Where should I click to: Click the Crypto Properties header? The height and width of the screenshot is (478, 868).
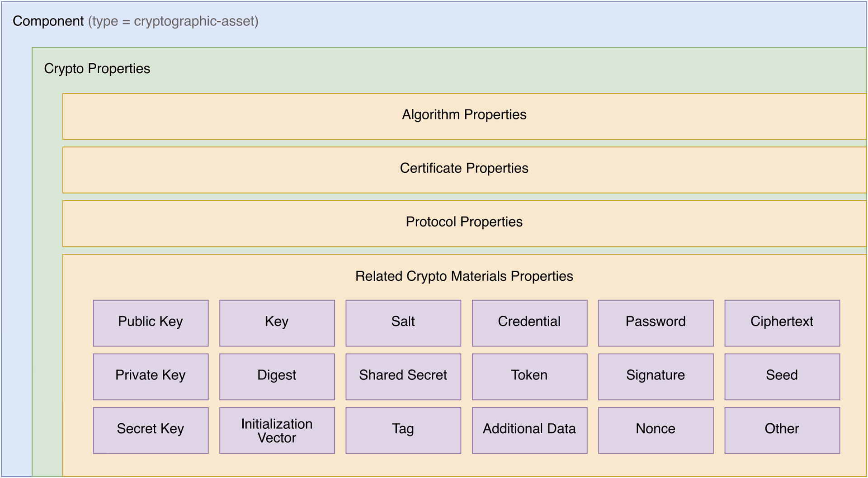97,69
